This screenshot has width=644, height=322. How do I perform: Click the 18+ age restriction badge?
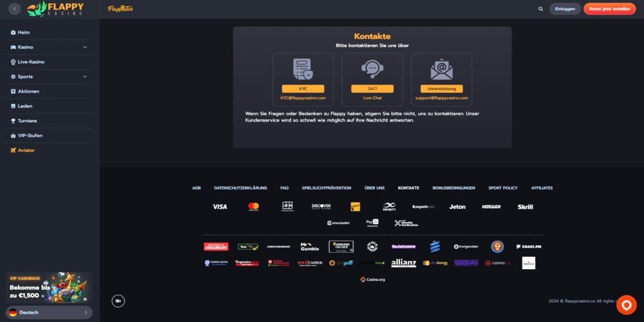pyautogui.click(x=118, y=301)
